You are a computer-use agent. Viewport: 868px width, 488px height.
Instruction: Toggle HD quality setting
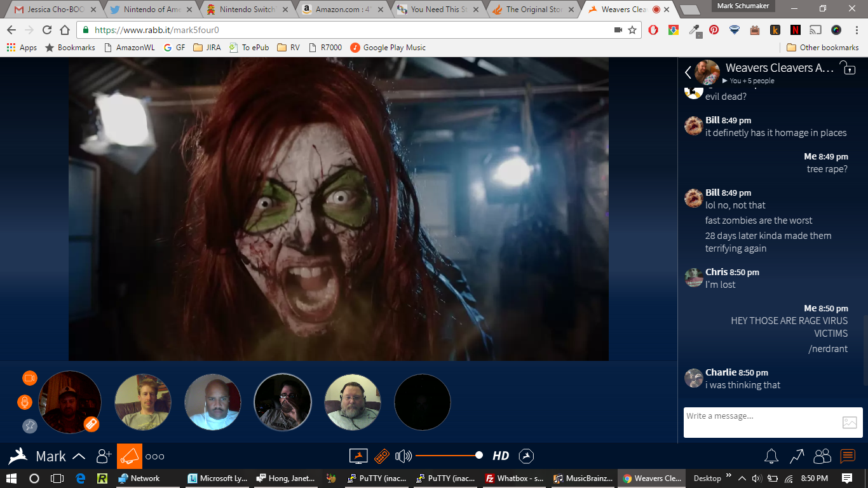[x=501, y=456]
